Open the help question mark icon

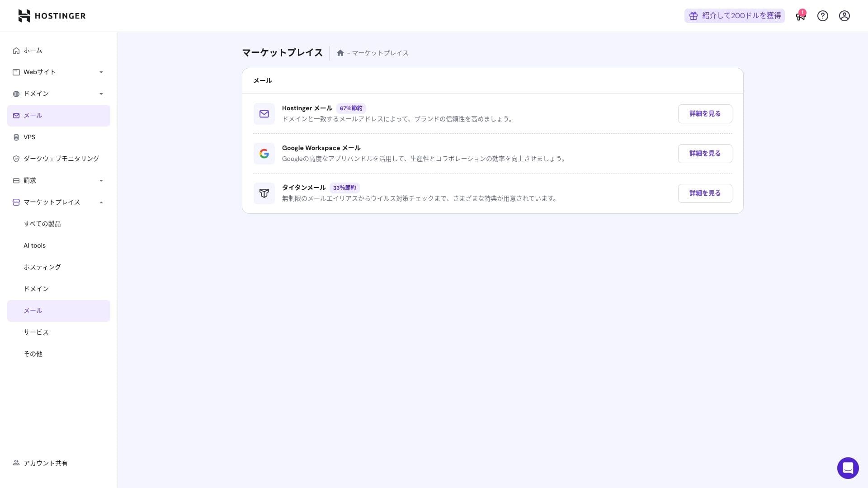click(x=823, y=16)
